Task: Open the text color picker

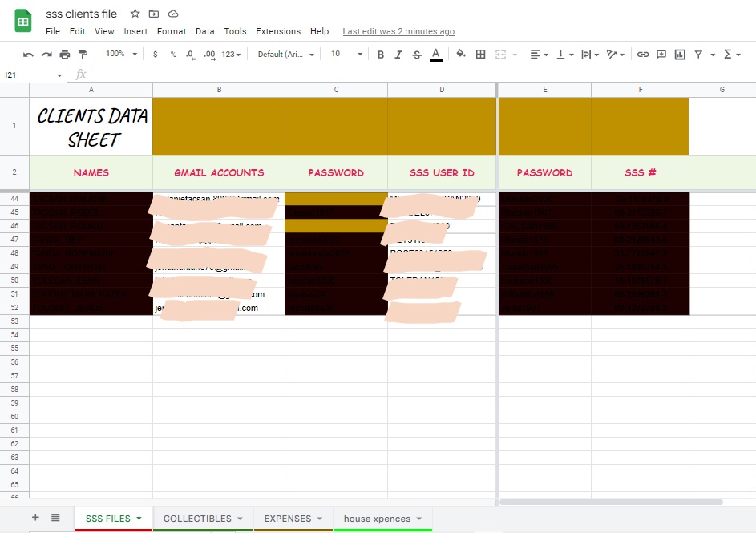Action: pyautogui.click(x=436, y=55)
